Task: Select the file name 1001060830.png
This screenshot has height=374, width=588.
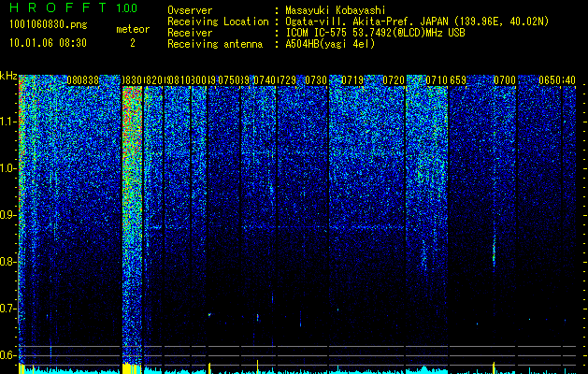Action: point(48,24)
